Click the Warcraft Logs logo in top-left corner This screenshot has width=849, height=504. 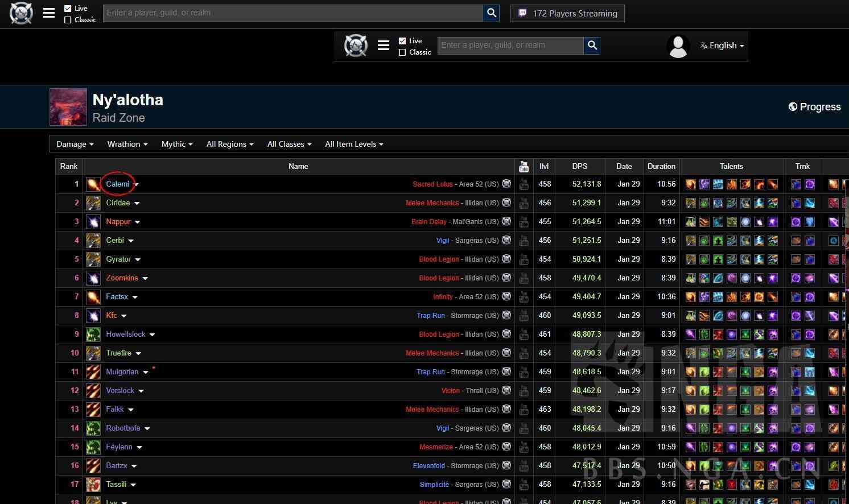point(21,13)
